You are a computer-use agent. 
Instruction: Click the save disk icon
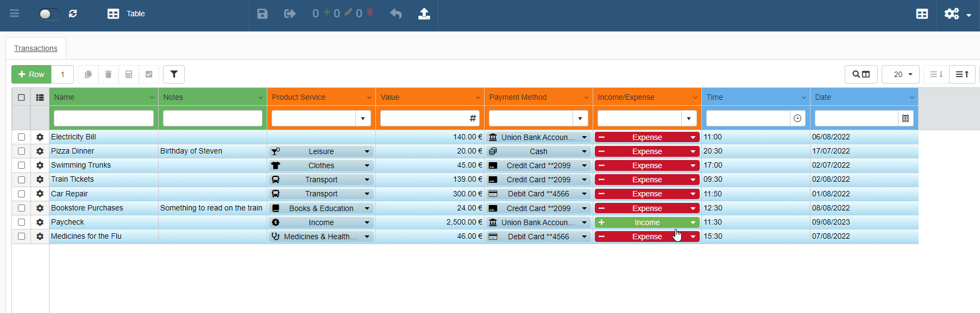262,14
